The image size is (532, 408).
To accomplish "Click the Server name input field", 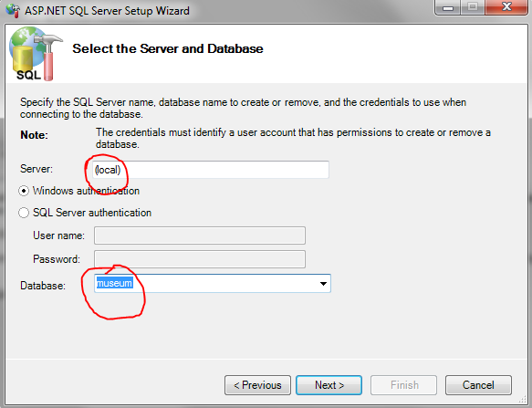I will pos(211,170).
